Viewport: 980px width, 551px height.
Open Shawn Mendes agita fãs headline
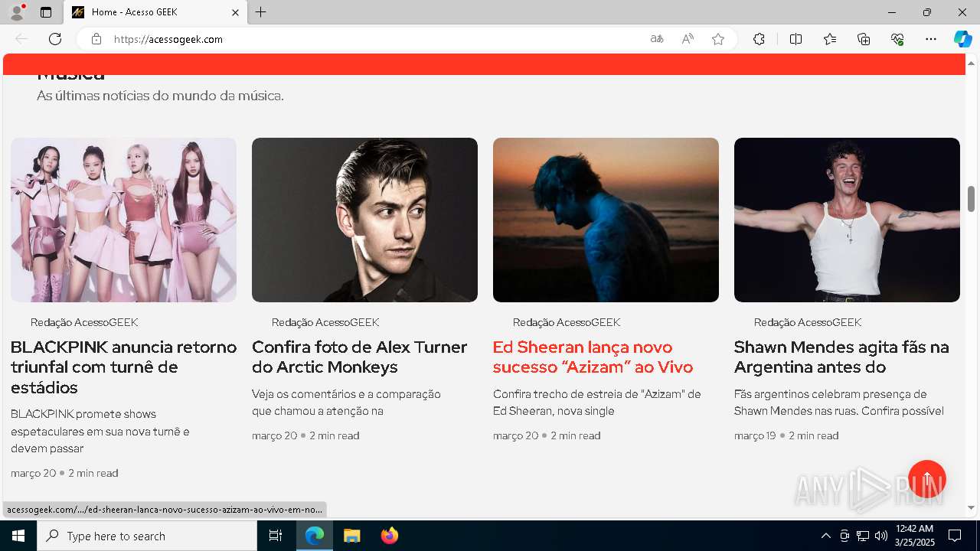(x=841, y=357)
